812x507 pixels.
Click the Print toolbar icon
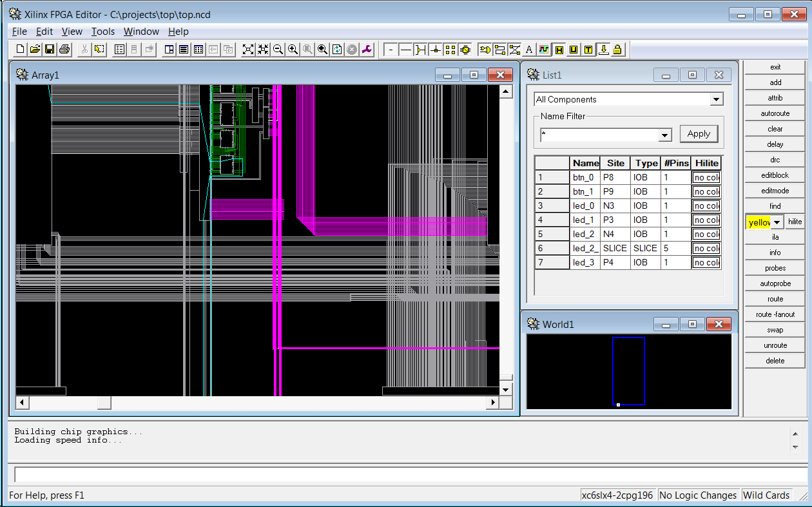coord(64,49)
